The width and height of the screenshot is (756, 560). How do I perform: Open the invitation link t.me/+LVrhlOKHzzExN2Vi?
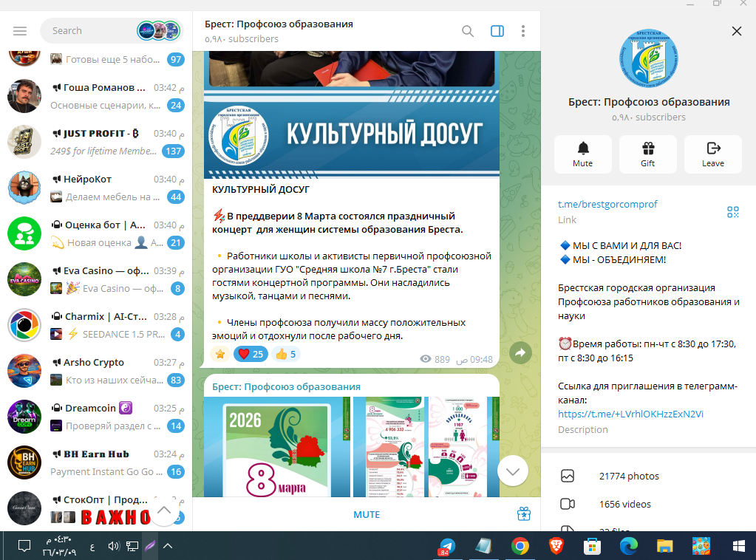pyautogui.click(x=630, y=414)
